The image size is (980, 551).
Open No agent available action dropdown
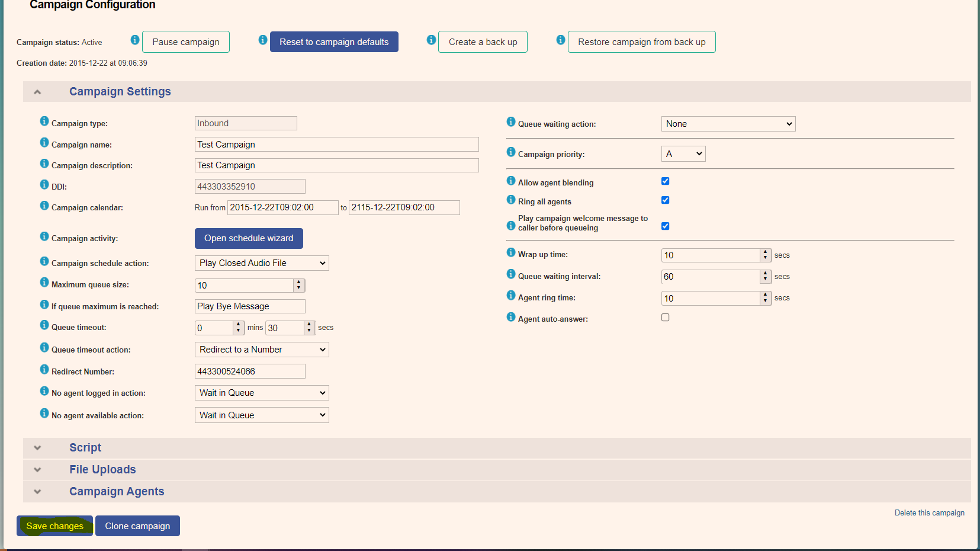click(x=262, y=415)
